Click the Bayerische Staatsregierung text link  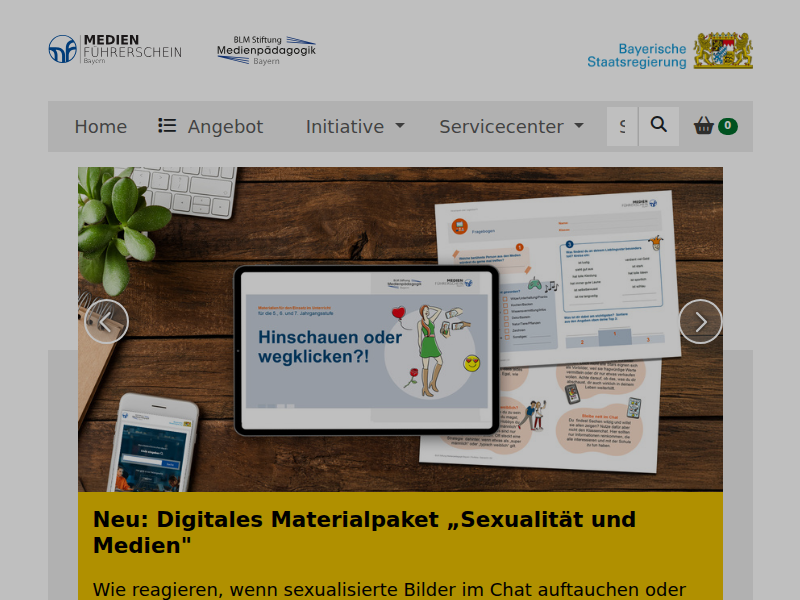pos(637,56)
